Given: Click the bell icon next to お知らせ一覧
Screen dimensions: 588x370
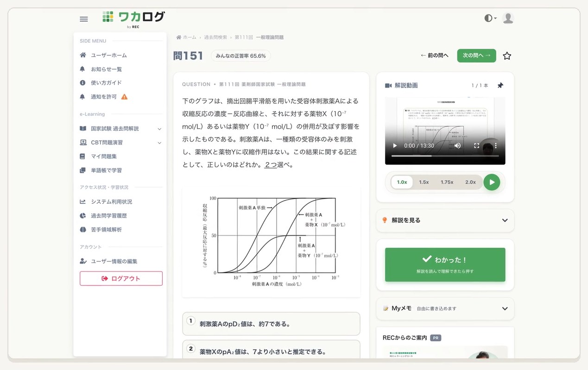Looking at the screenshot, I should pyautogui.click(x=82, y=69).
